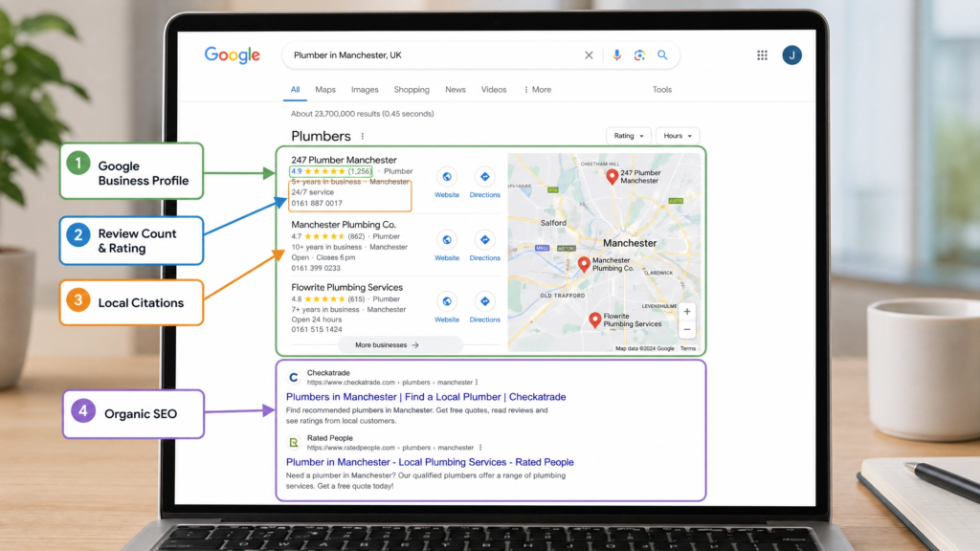Click Open Closes 6 pm text
980x551 pixels.
(x=323, y=257)
